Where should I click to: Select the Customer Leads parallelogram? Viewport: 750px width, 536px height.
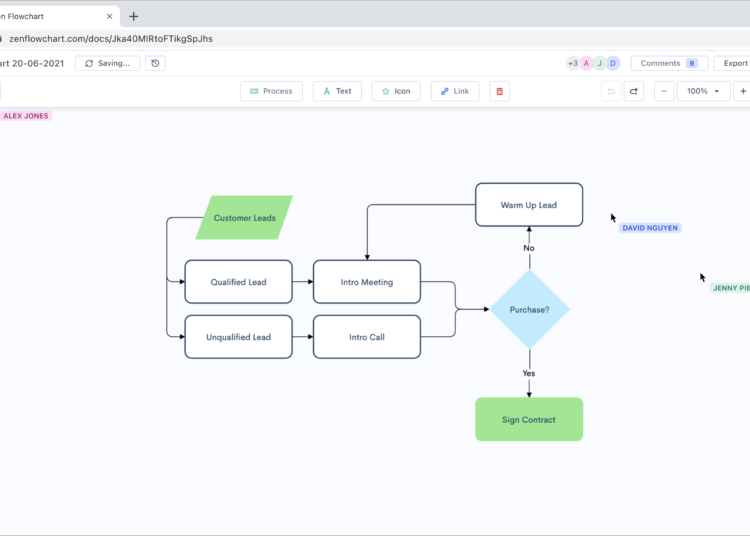tap(244, 218)
